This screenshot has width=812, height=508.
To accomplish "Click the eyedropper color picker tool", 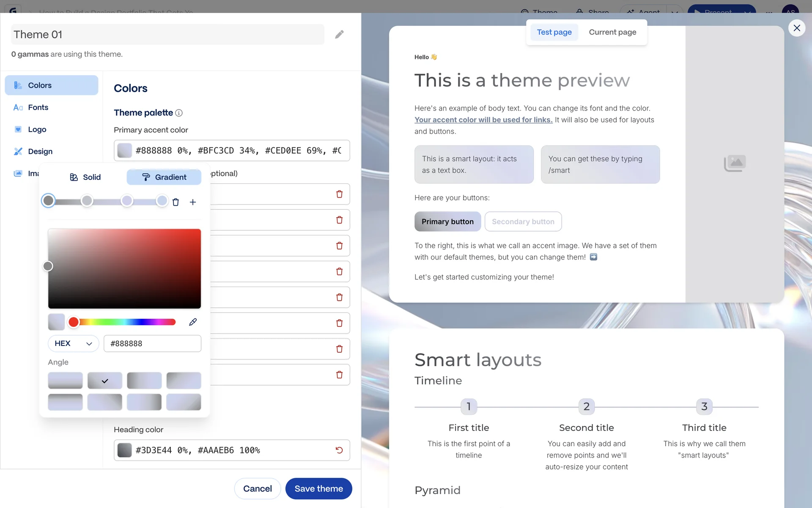I will (x=193, y=322).
